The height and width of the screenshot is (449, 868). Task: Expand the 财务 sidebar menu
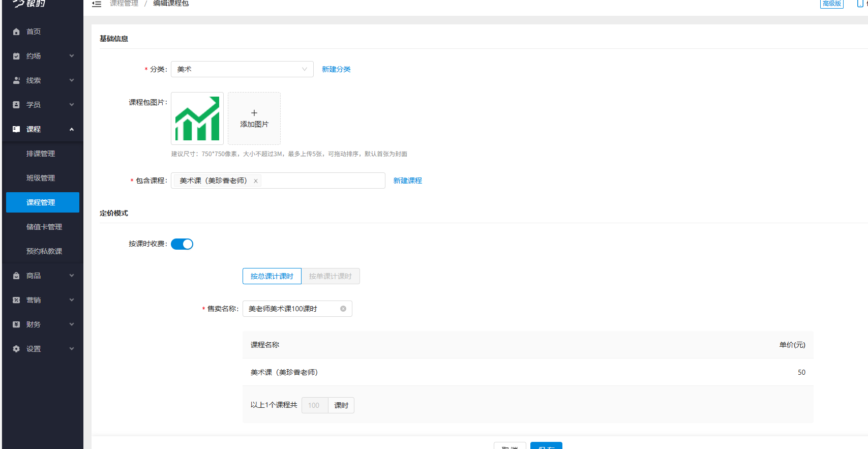point(72,324)
